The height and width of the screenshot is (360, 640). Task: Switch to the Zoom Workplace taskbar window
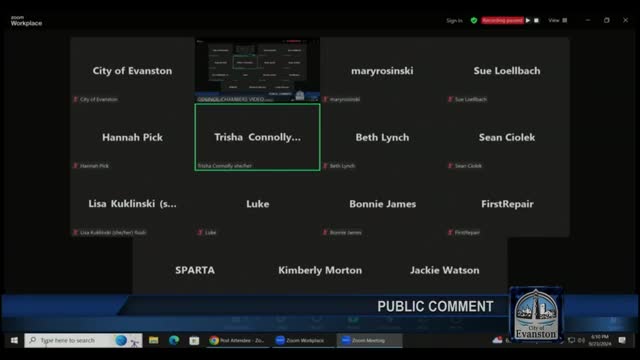point(302,340)
